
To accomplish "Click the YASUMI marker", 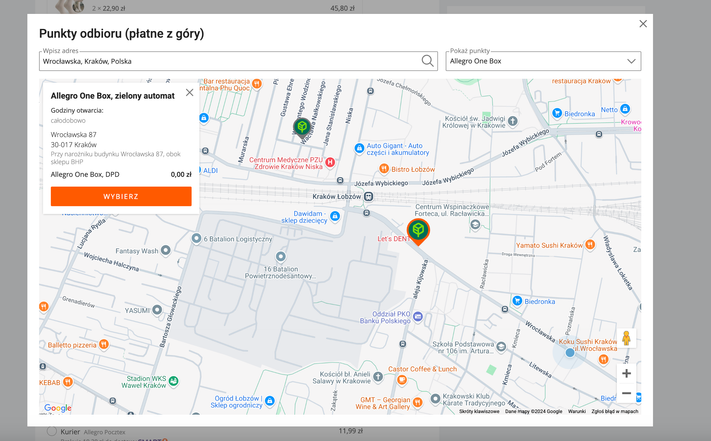I will 157,310.
